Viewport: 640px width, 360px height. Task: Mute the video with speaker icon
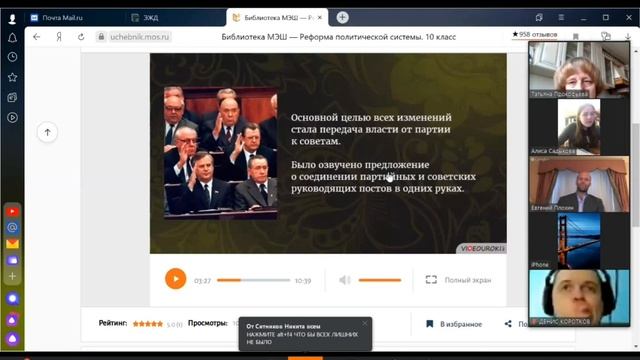pos(345,280)
